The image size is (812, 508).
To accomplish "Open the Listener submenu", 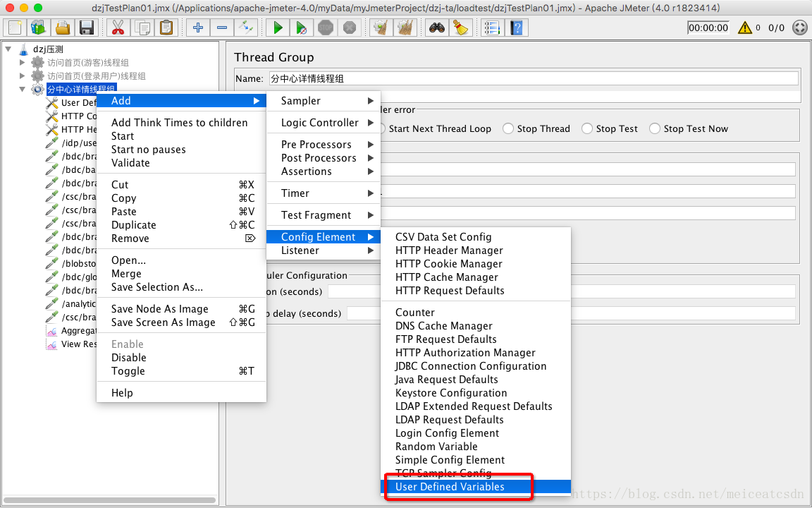I will [x=324, y=250].
